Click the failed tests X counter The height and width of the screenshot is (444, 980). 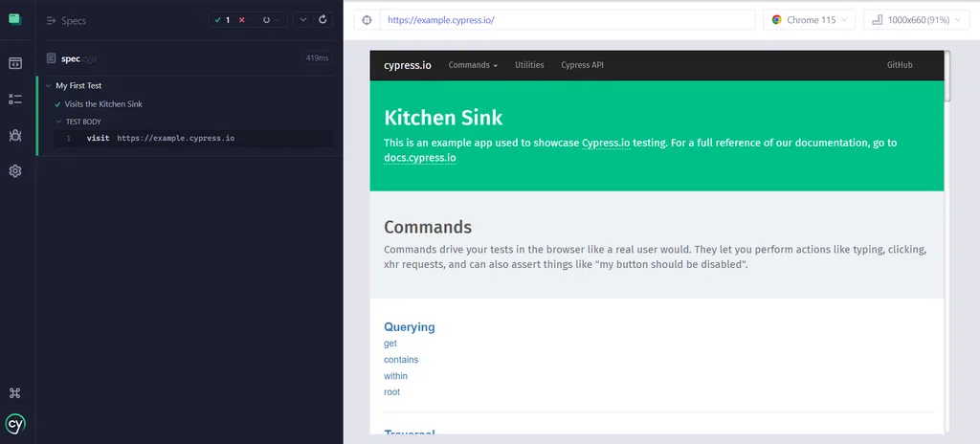(x=246, y=20)
